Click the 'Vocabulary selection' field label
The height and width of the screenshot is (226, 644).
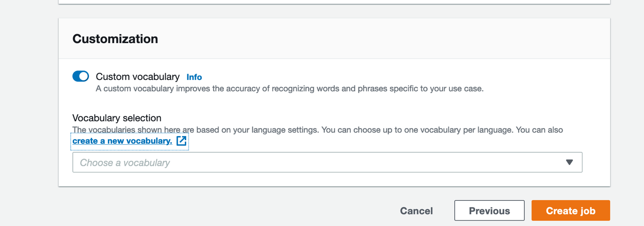click(x=117, y=118)
